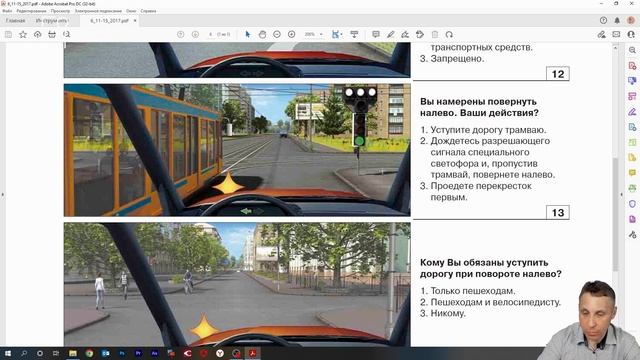Screen dimensions: 640x360
Task: Go to previous page arrow
Action: [180, 35]
